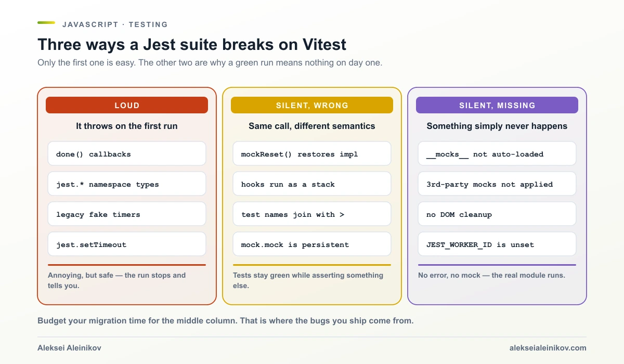This screenshot has height=364, width=624.
Task: Click the LOUD column header badge
Action: coord(127,105)
